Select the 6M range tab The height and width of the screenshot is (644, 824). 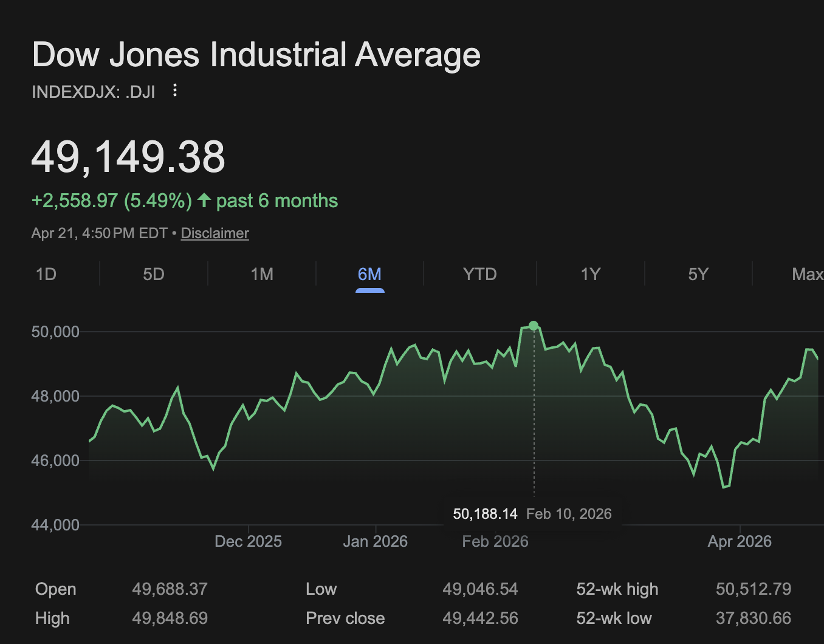pos(369,274)
